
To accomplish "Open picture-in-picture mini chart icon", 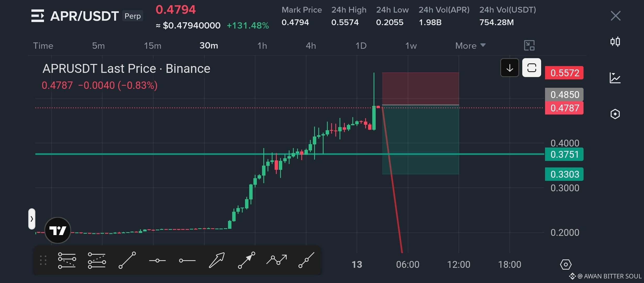I will coord(529,46).
